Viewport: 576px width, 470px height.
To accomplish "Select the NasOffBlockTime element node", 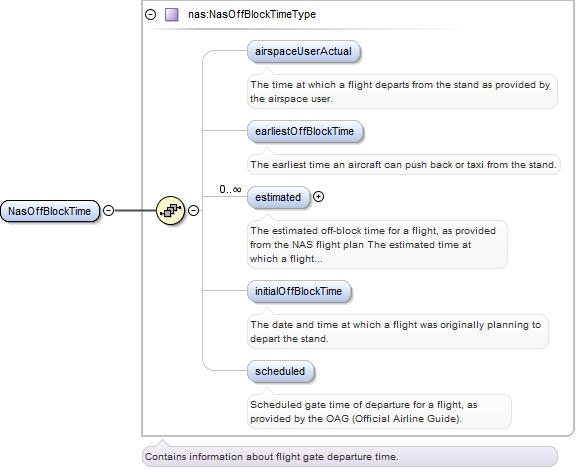I will pyautogui.click(x=50, y=211).
